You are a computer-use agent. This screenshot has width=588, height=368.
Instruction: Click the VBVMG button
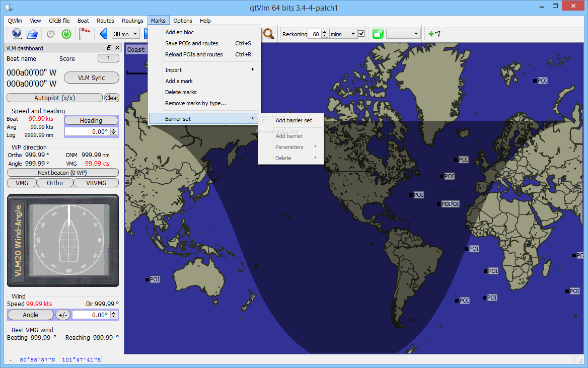pyautogui.click(x=96, y=183)
